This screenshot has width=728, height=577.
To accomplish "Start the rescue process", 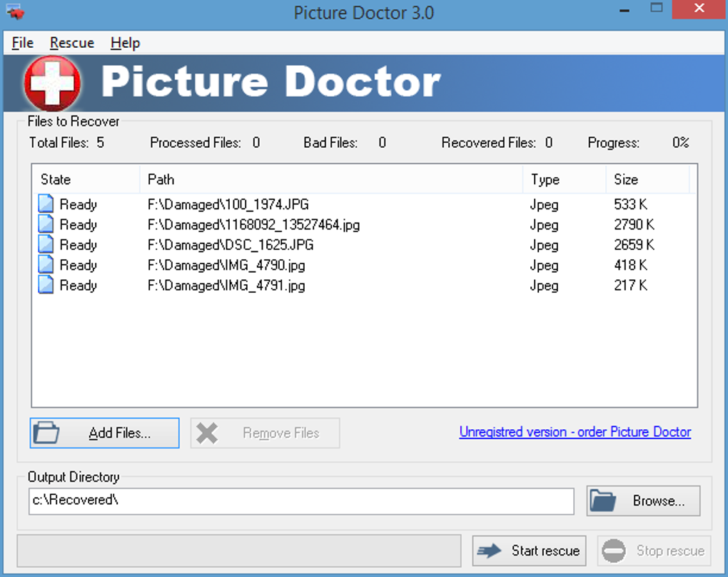I will pos(530,551).
